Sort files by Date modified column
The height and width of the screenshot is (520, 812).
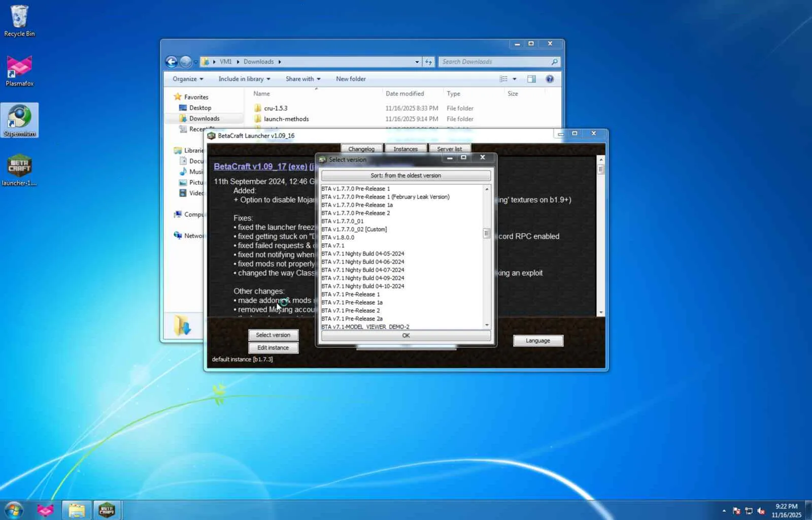point(404,94)
